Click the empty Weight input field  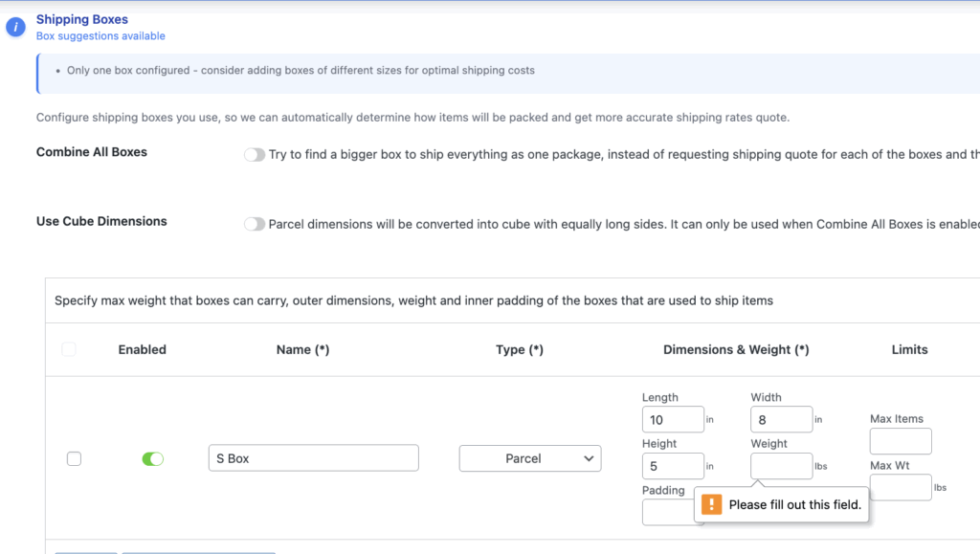(781, 466)
